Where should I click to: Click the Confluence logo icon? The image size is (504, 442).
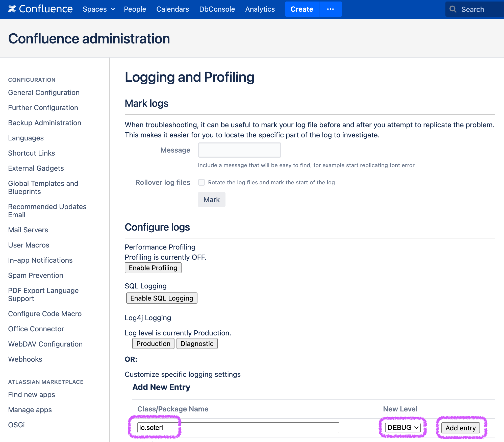(x=12, y=9)
